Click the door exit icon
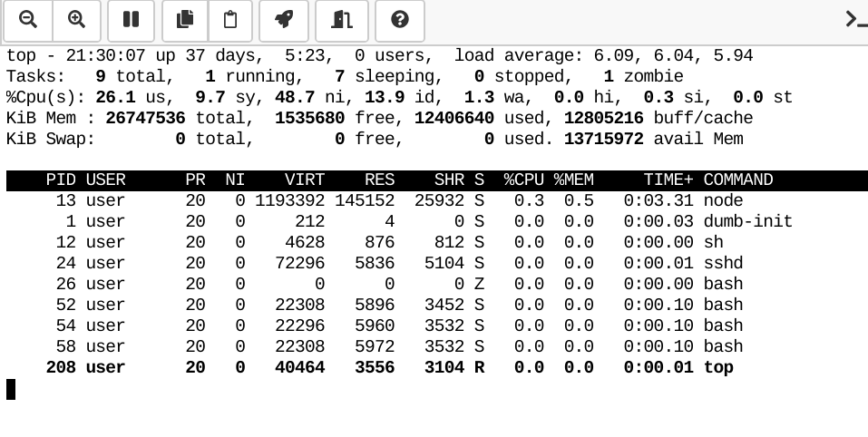 tap(342, 19)
